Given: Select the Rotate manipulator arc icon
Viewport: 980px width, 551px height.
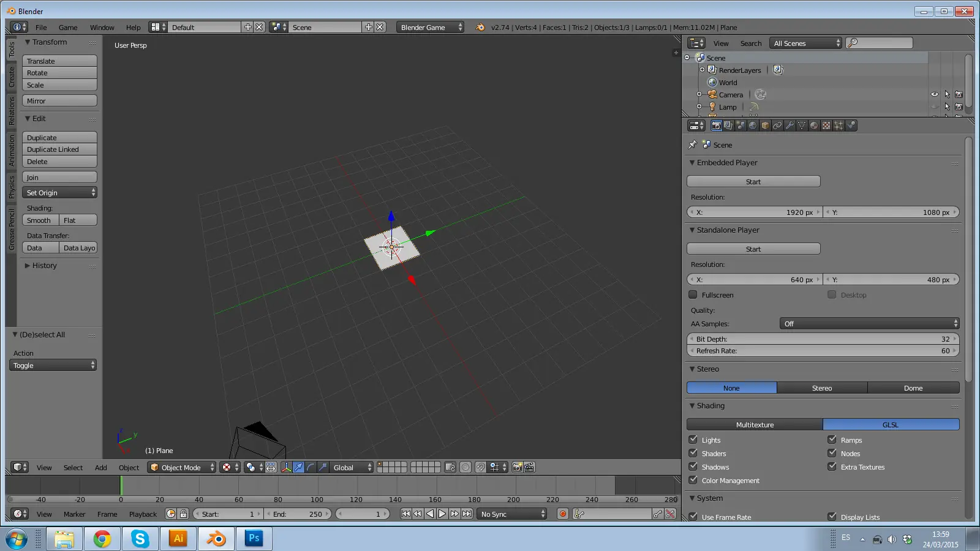Looking at the screenshot, I should (x=311, y=467).
